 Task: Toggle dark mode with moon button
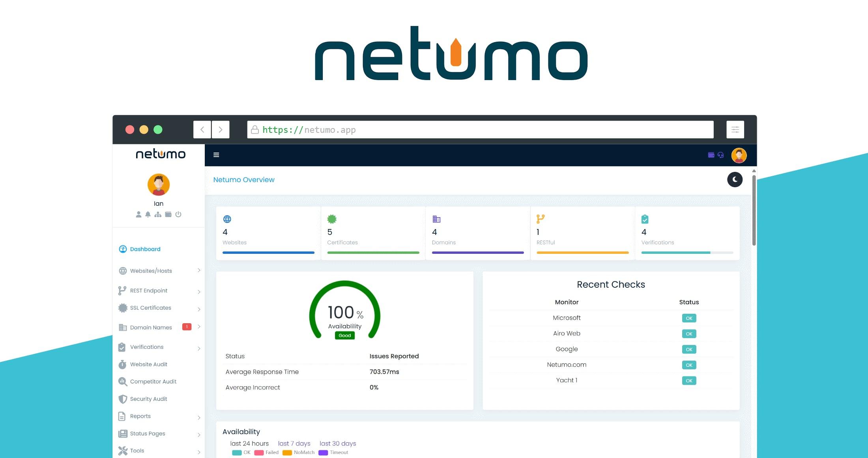coord(735,180)
